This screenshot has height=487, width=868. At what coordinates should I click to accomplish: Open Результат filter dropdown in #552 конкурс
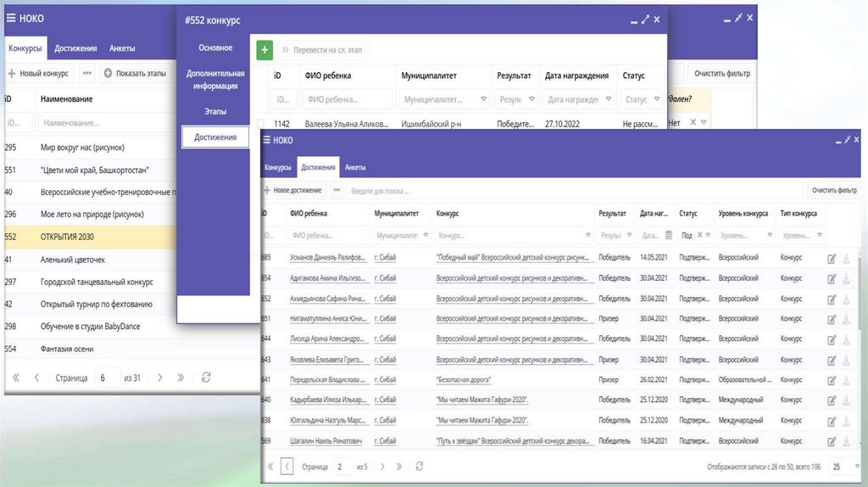531,99
